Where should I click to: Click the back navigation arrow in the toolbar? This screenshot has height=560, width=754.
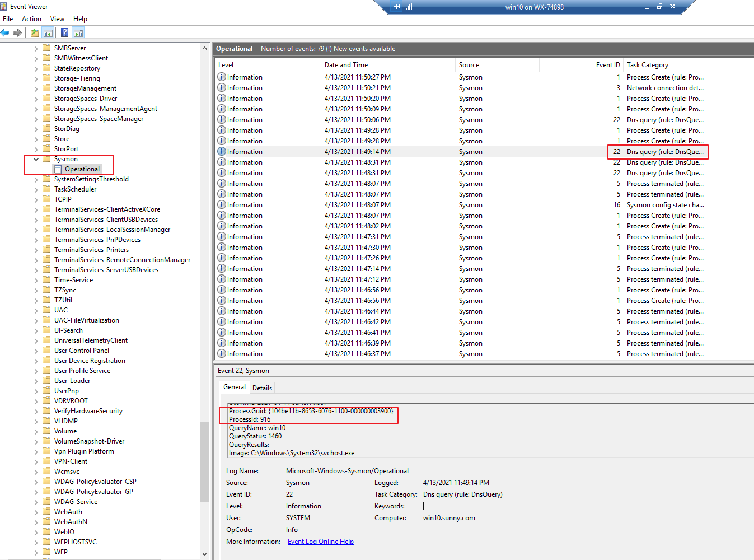(x=5, y=32)
